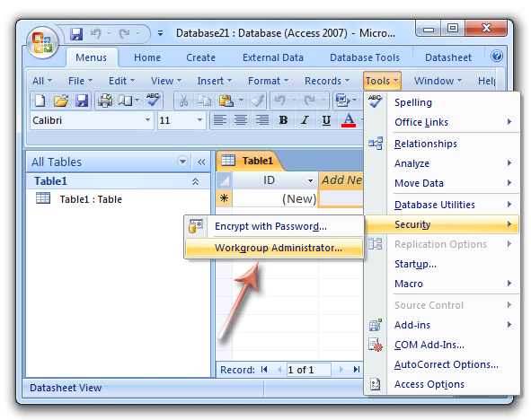This screenshot has width=531, height=420.
Task: Click the Center alignment icon
Action: tap(241, 119)
